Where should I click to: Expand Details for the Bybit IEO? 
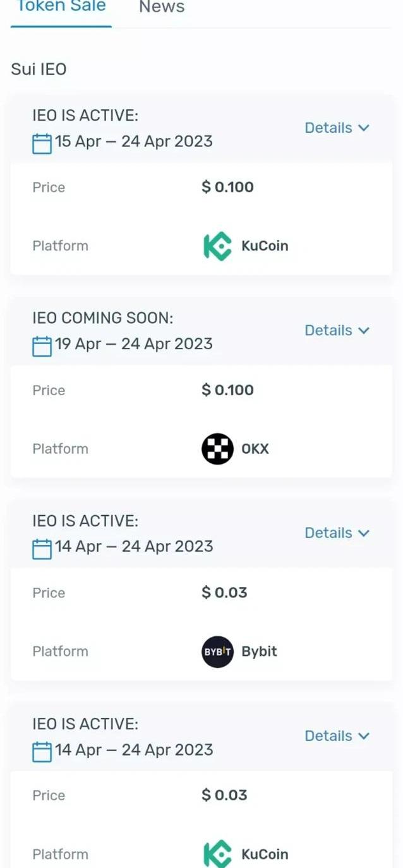[337, 533]
